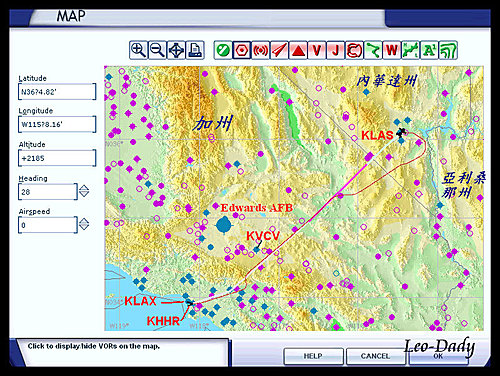Click the "Latitude" label

coord(32,78)
